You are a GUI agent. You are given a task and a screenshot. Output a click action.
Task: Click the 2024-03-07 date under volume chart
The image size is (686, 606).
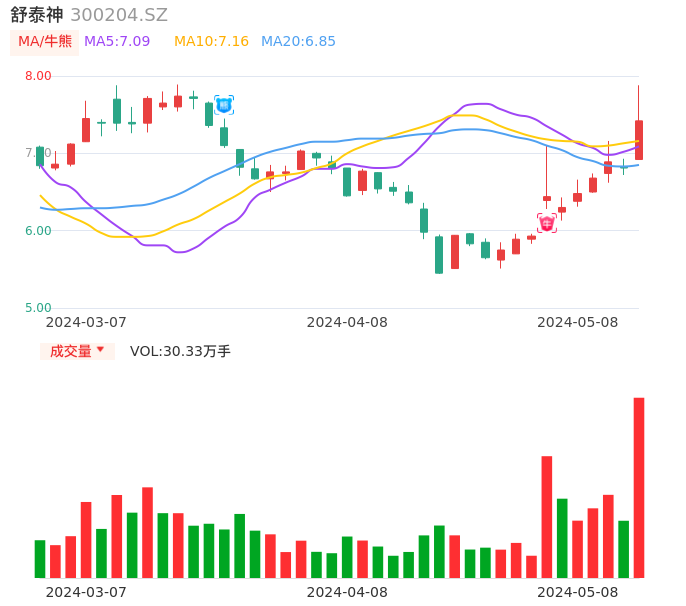86,591
